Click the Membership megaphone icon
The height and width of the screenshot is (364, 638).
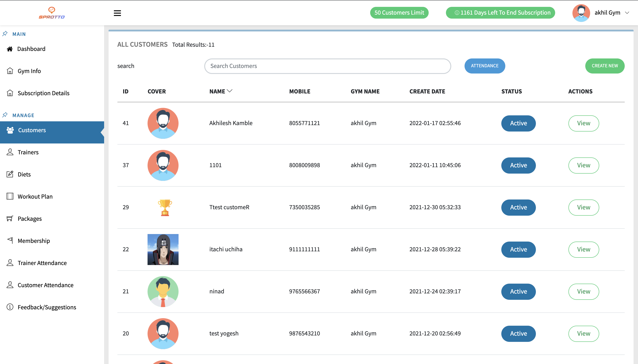click(10, 240)
